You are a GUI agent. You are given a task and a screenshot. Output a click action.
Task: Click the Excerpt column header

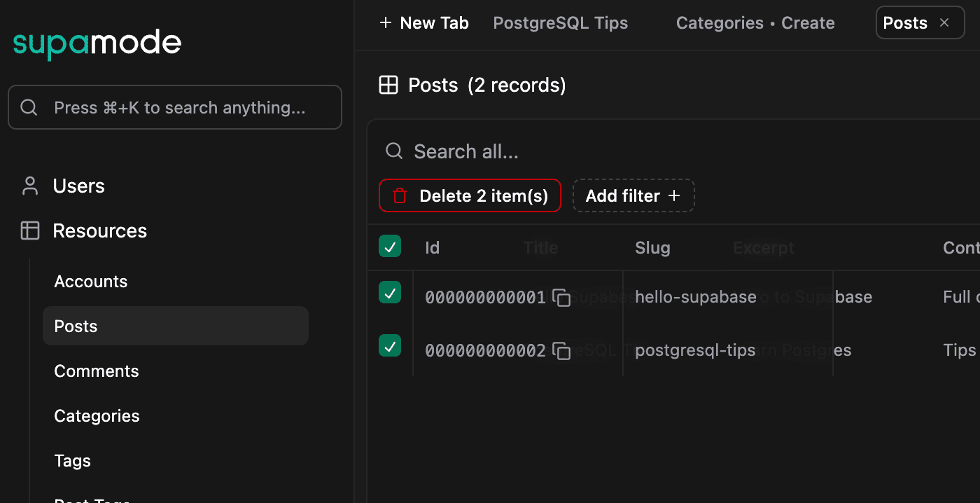pos(764,247)
